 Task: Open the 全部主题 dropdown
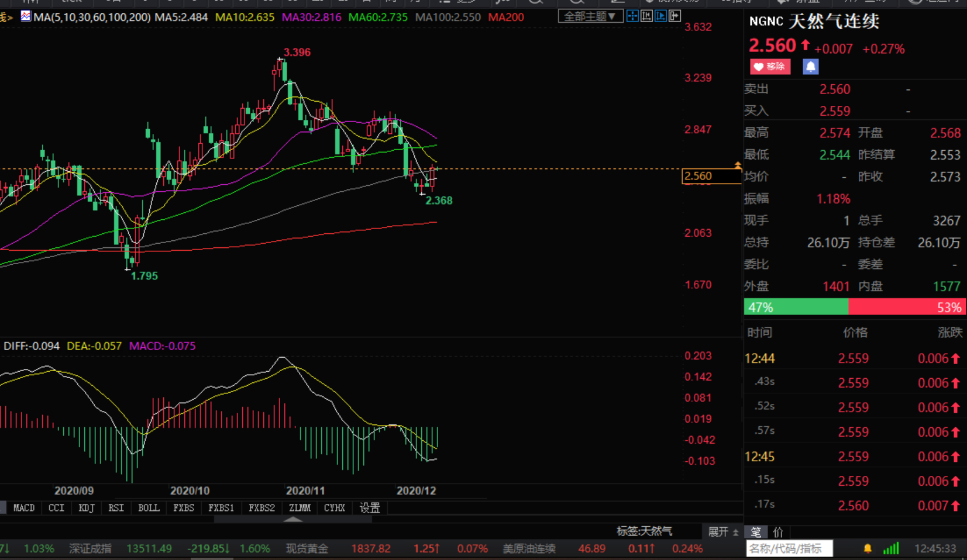pos(590,16)
